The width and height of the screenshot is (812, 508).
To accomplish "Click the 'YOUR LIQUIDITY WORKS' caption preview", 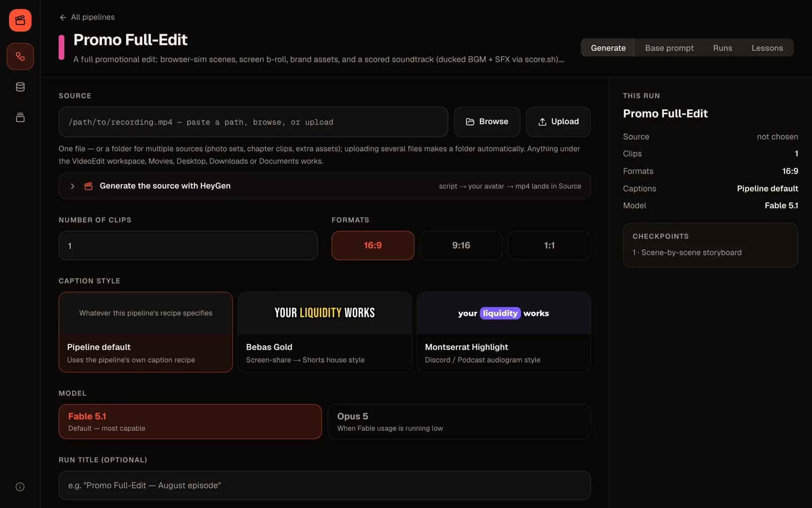I will (x=324, y=313).
